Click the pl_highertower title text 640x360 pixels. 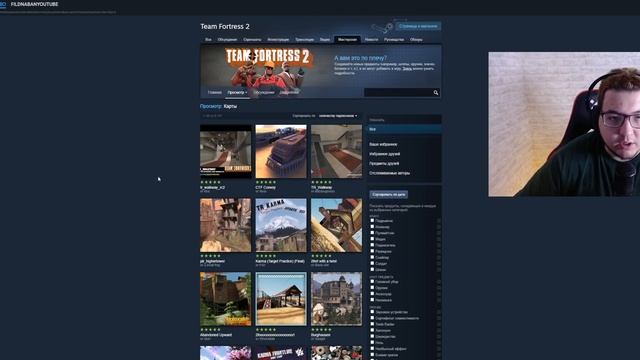212,261
